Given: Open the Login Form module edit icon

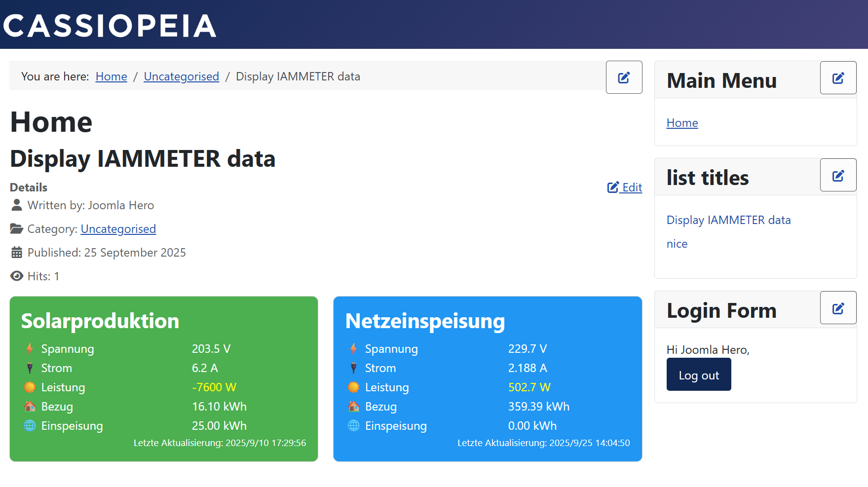Looking at the screenshot, I should pos(838,308).
